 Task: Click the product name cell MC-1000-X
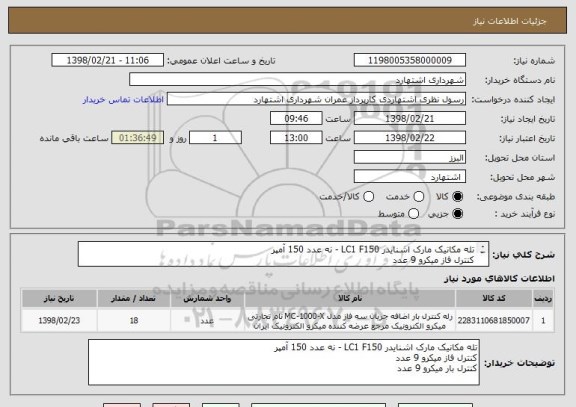[350, 321]
